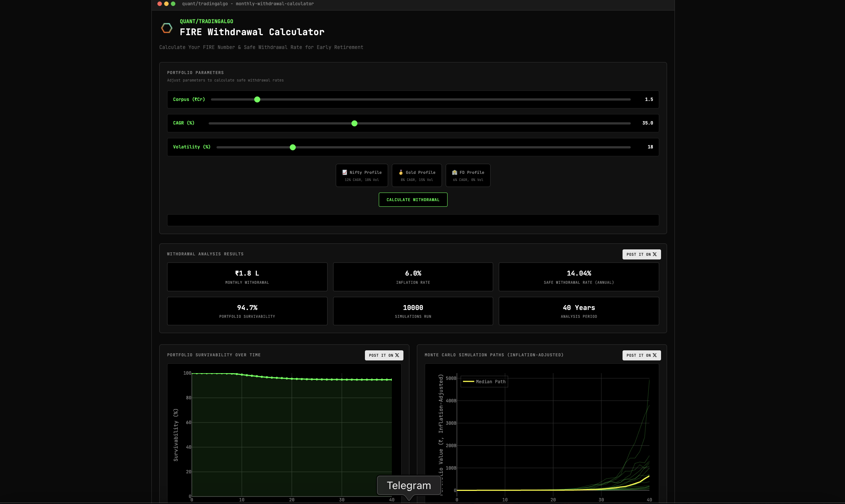Click X icon in survivability chart Post button

click(397, 355)
